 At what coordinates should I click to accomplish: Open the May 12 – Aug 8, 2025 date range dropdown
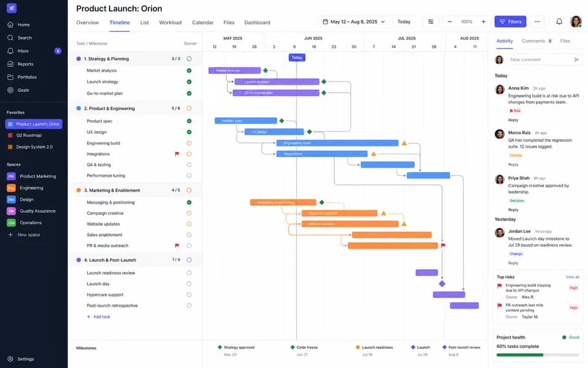pos(353,22)
